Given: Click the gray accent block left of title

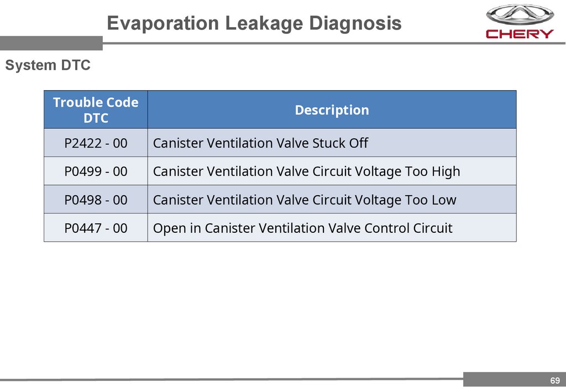Looking at the screenshot, I should 51,43.
